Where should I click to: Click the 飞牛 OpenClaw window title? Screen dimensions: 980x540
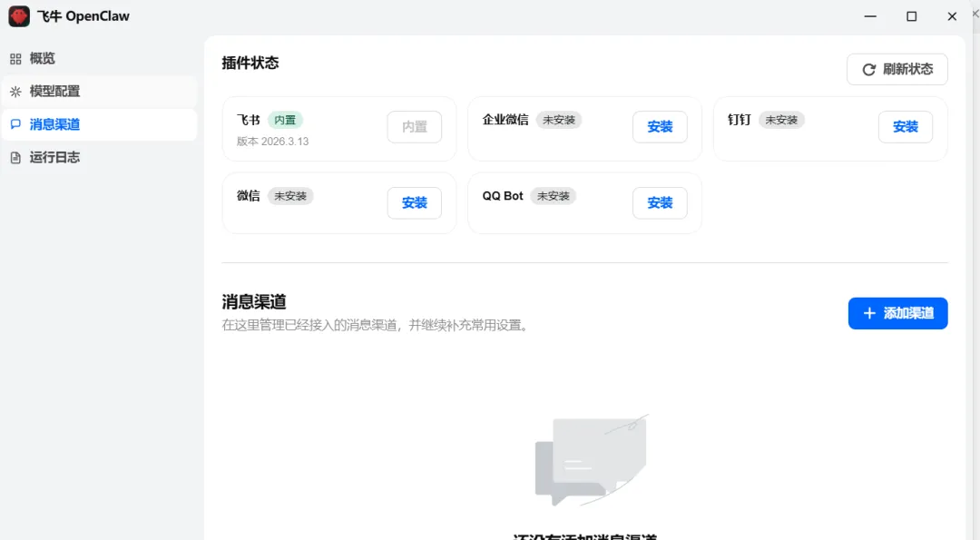tap(83, 16)
